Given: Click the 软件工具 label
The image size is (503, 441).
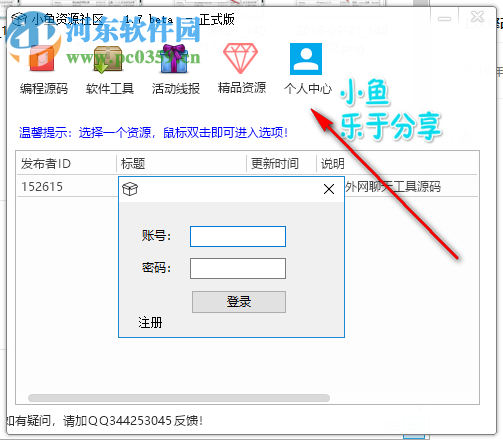Looking at the screenshot, I should [x=110, y=88].
